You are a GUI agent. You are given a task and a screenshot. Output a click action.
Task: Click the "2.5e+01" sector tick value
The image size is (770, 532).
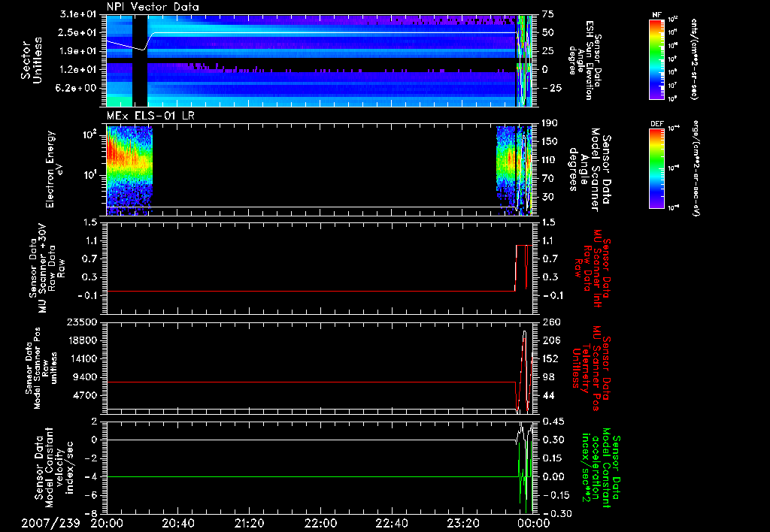click(x=79, y=32)
